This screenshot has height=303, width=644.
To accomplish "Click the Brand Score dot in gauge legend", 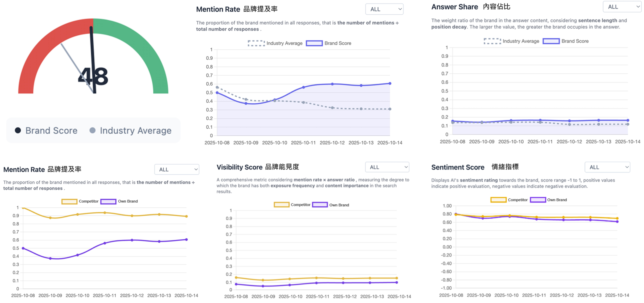I will [18, 130].
